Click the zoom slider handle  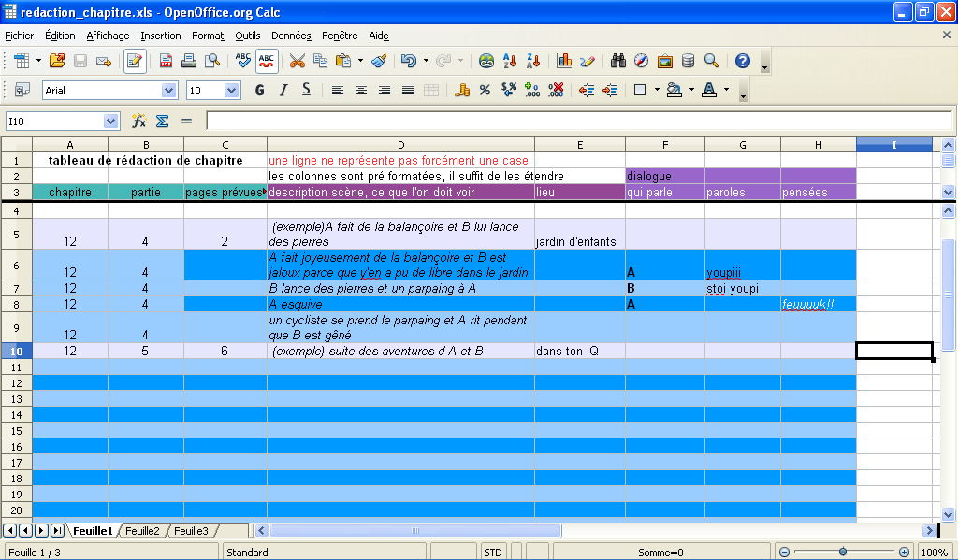click(843, 552)
